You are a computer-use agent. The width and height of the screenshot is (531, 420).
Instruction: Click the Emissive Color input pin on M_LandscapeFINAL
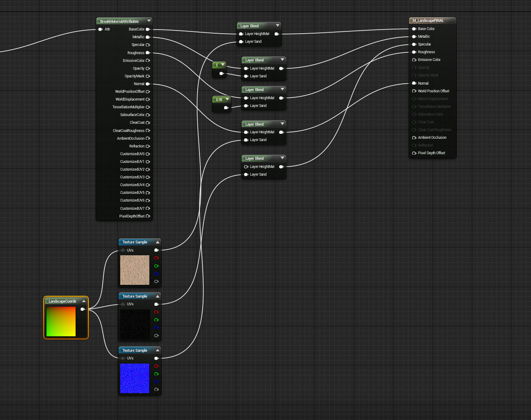click(x=414, y=60)
